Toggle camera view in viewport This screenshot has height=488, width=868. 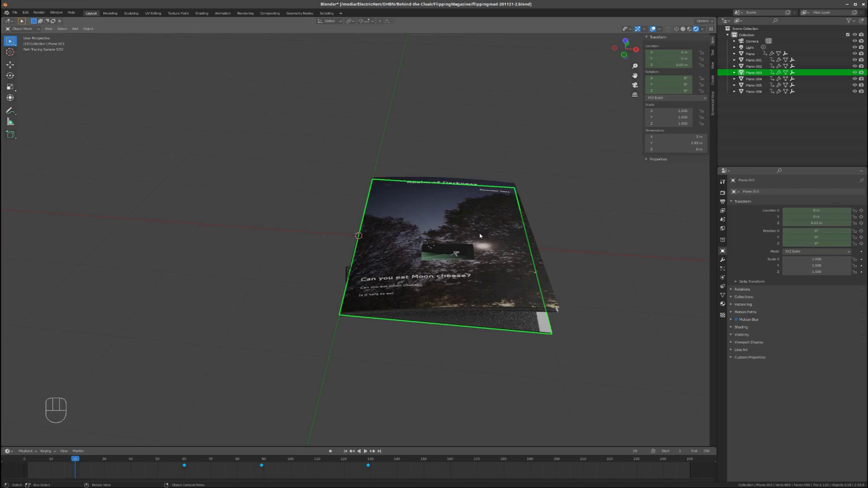[635, 85]
